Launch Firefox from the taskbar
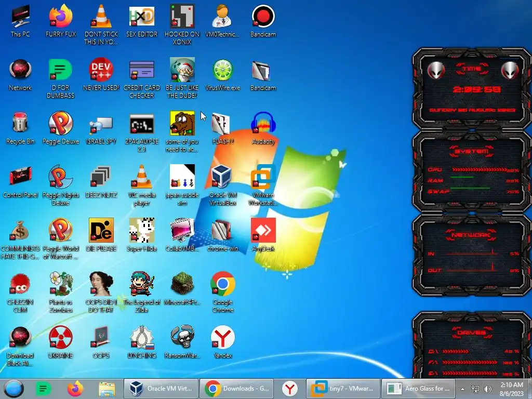 click(x=75, y=389)
